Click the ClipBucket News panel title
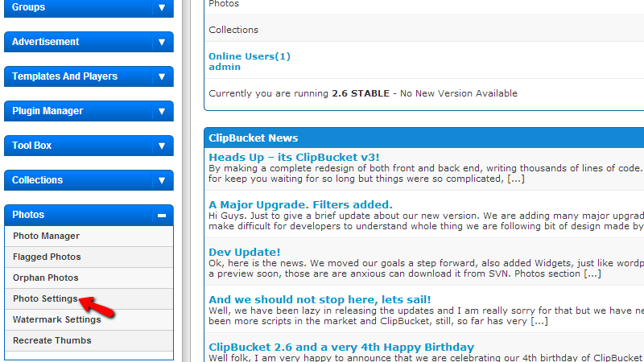 (253, 138)
